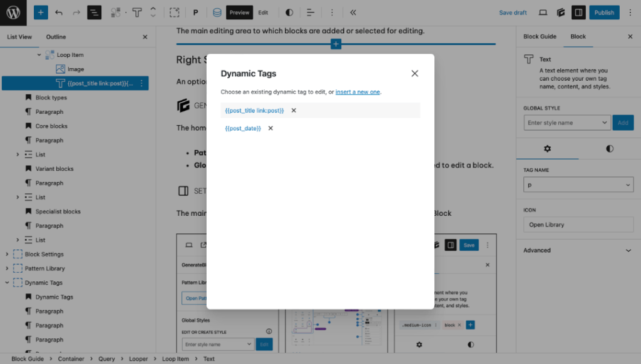
Task: Switch to Preview mode
Action: pyautogui.click(x=239, y=13)
